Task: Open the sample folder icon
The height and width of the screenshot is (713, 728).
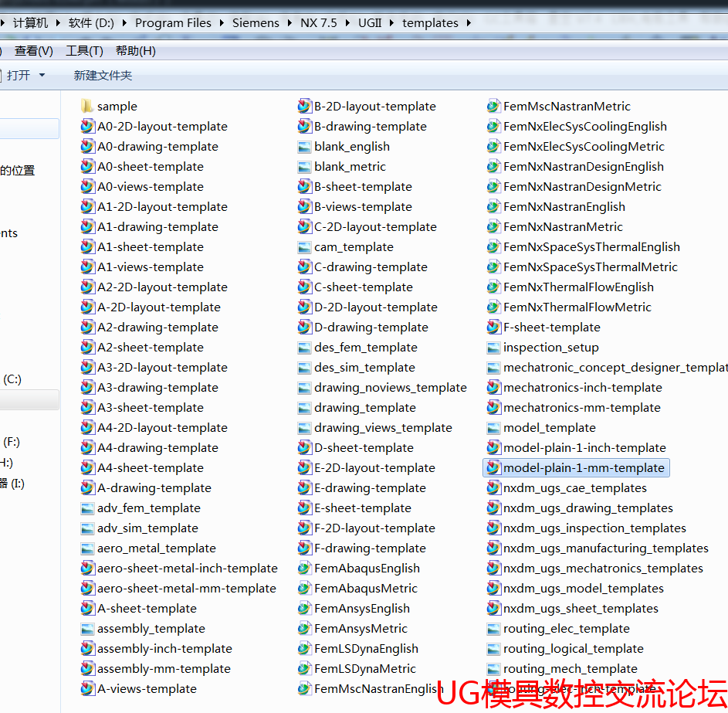Action: 86,107
